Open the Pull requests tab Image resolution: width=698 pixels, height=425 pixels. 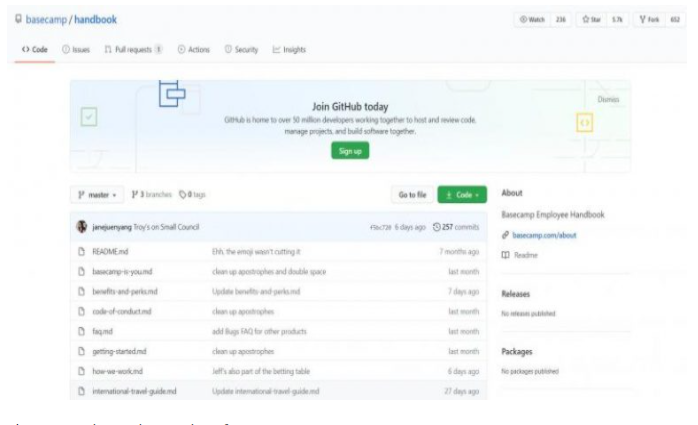[x=134, y=49]
